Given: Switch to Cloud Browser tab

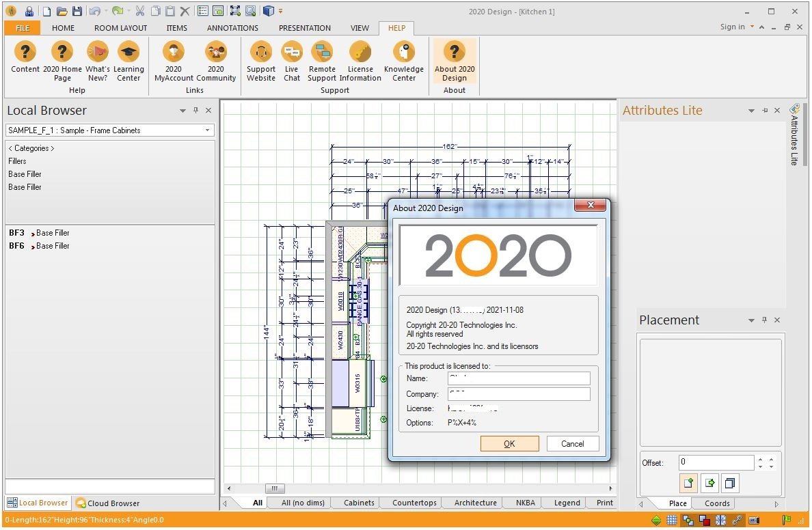Looking at the screenshot, I should pyautogui.click(x=108, y=503).
